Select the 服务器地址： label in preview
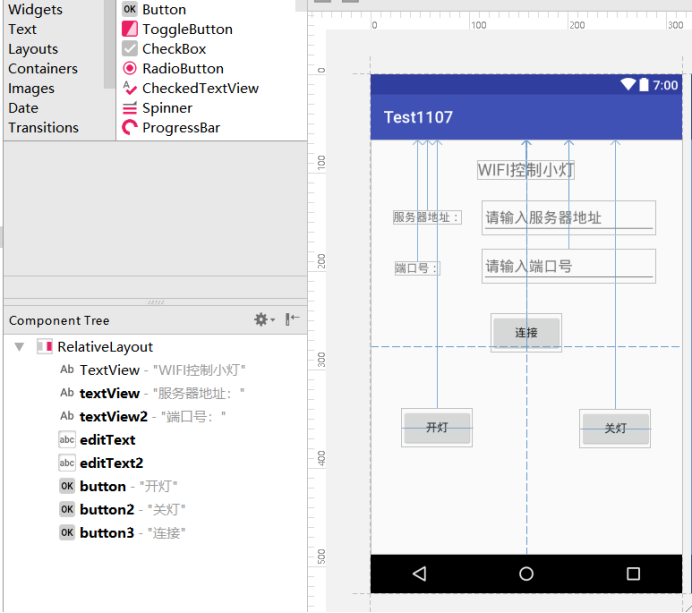Viewport: 692px width, 613px height. [x=427, y=217]
